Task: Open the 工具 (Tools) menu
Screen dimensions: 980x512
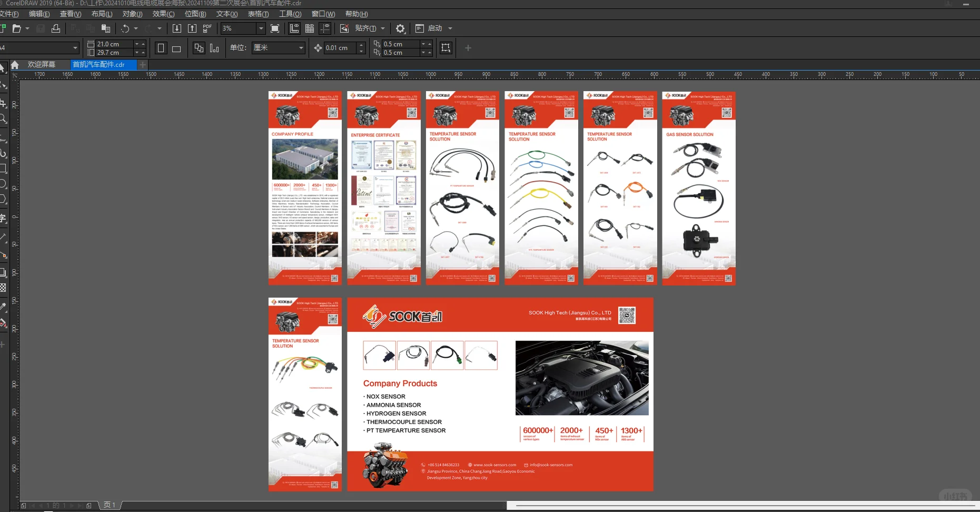Action: coord(290,14)
